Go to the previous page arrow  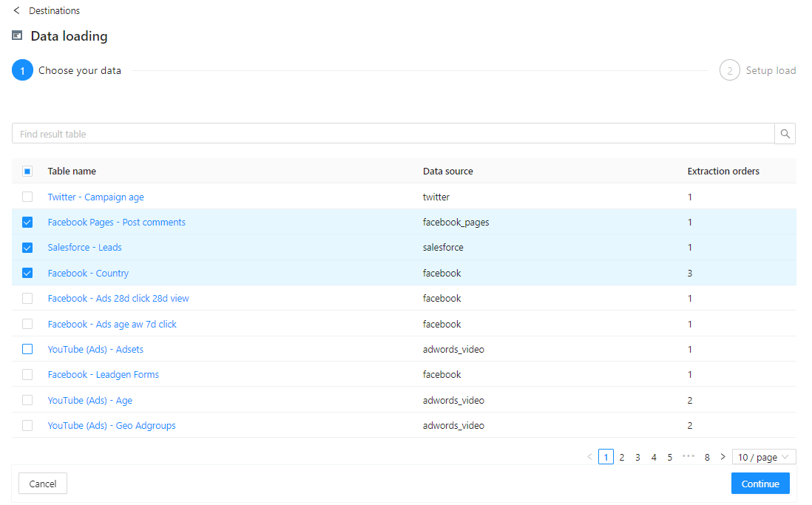tap(589, 457)
